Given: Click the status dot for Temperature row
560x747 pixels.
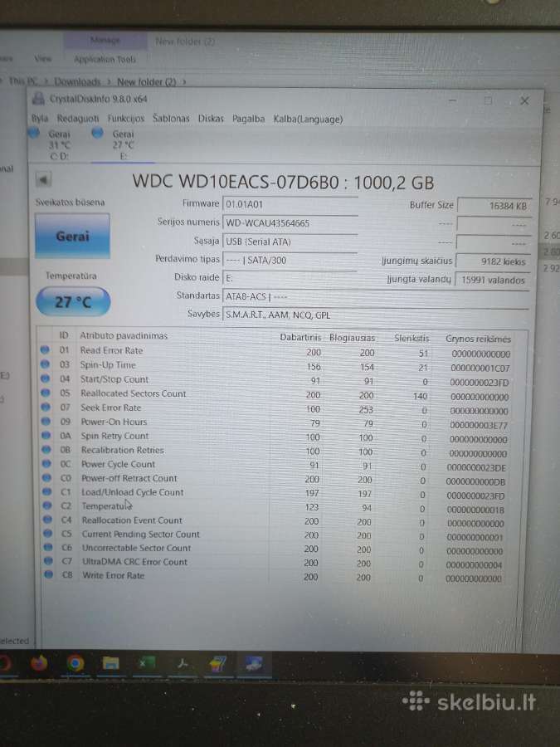Looking at the screenshot, I should pos(47,505).
